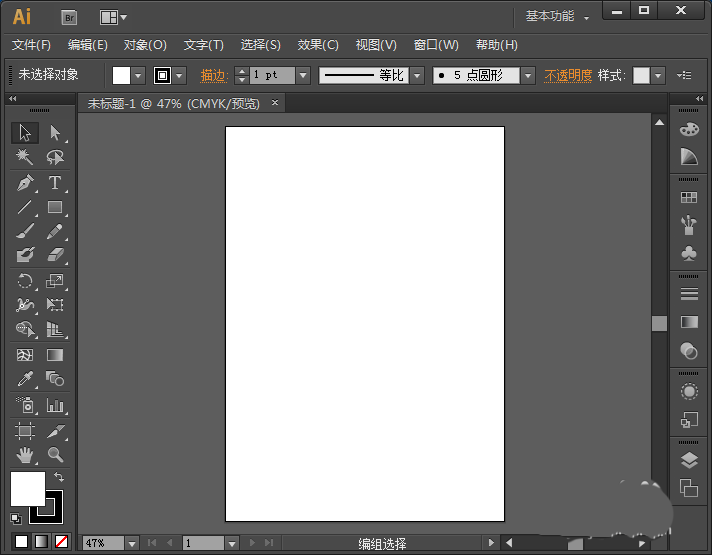Open the 47% zoom level dropdown
Viewport: 712px width, 555px height.
(132, 543)
